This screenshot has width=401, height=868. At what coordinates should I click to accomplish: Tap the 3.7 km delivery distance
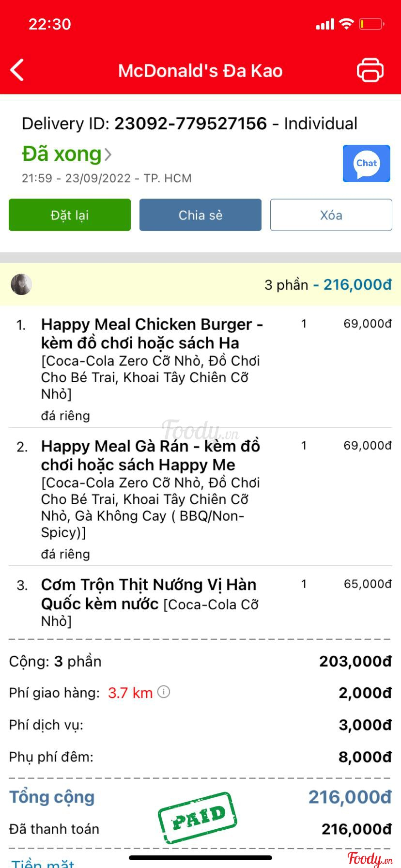coord(130,693)
